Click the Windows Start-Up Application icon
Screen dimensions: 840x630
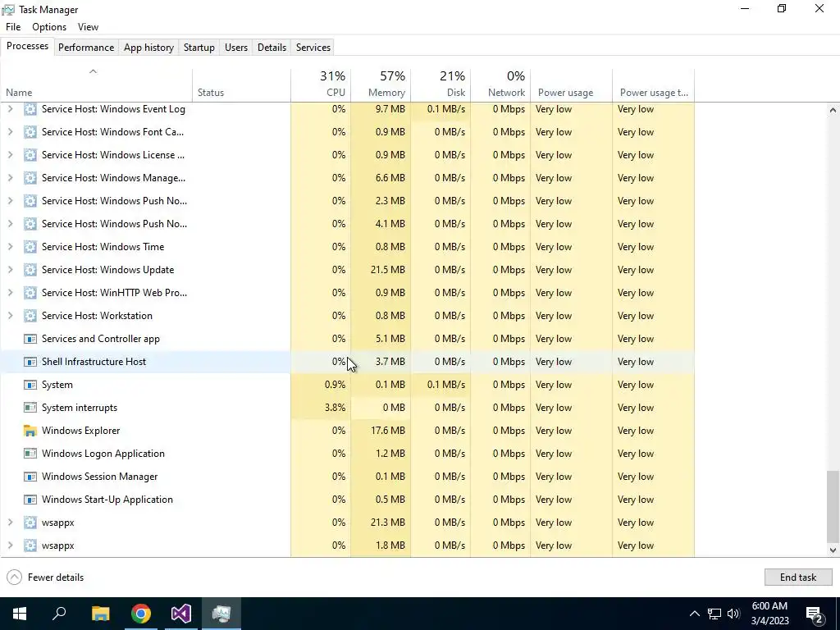pos(30,500)
